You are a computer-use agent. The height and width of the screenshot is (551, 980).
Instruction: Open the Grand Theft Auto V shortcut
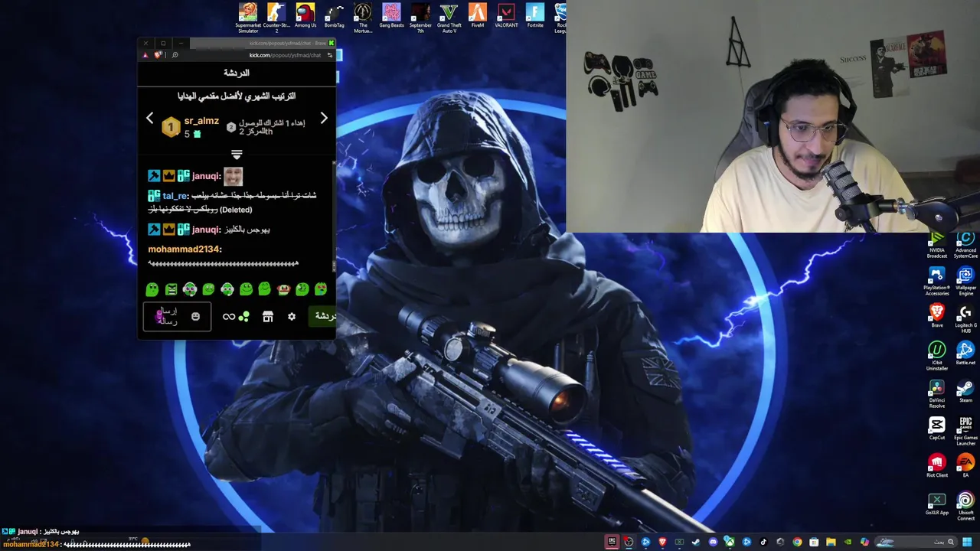449,18
